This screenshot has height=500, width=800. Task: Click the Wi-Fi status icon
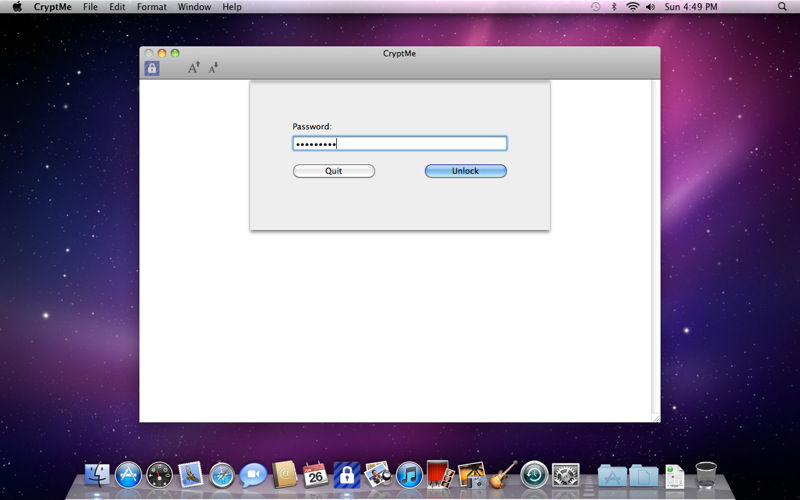[x=633, y=7]
